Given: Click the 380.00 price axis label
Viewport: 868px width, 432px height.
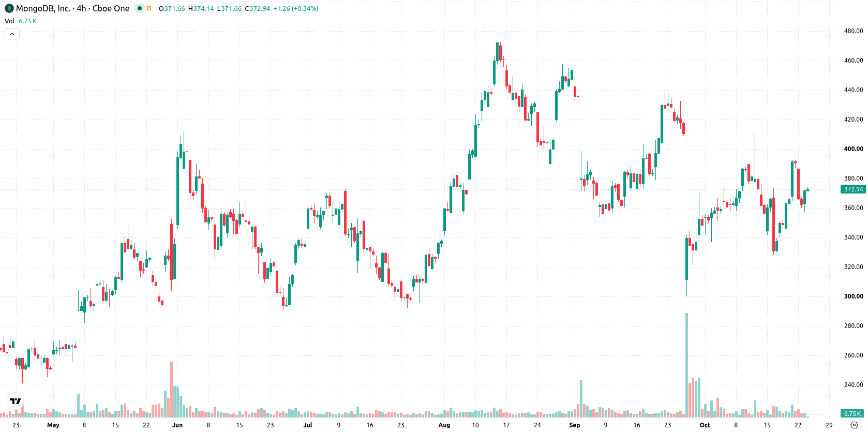Looking at the screenshot, I should (x=854, y=178).
